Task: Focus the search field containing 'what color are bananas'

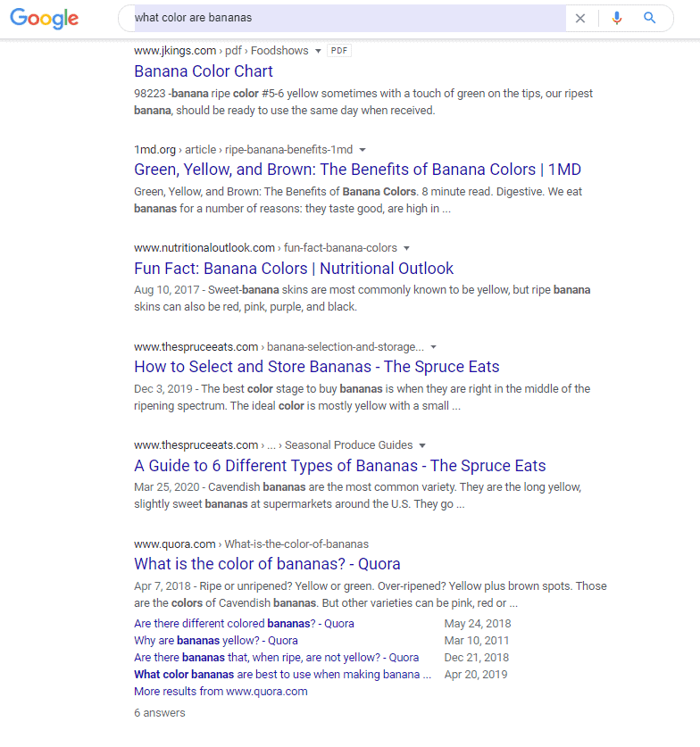Action: pyautogui.click(x=350, y=18)
